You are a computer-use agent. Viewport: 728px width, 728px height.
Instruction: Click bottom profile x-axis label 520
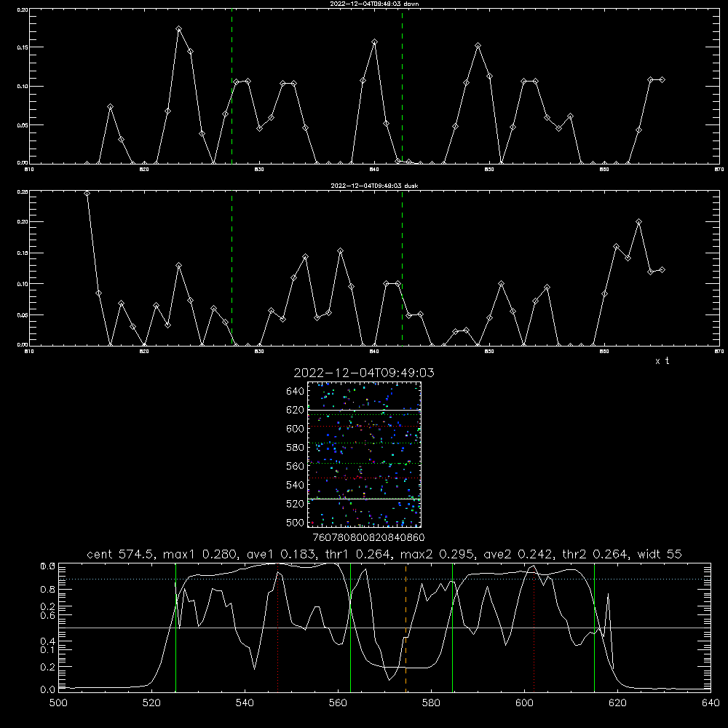[x=151, y=703]
